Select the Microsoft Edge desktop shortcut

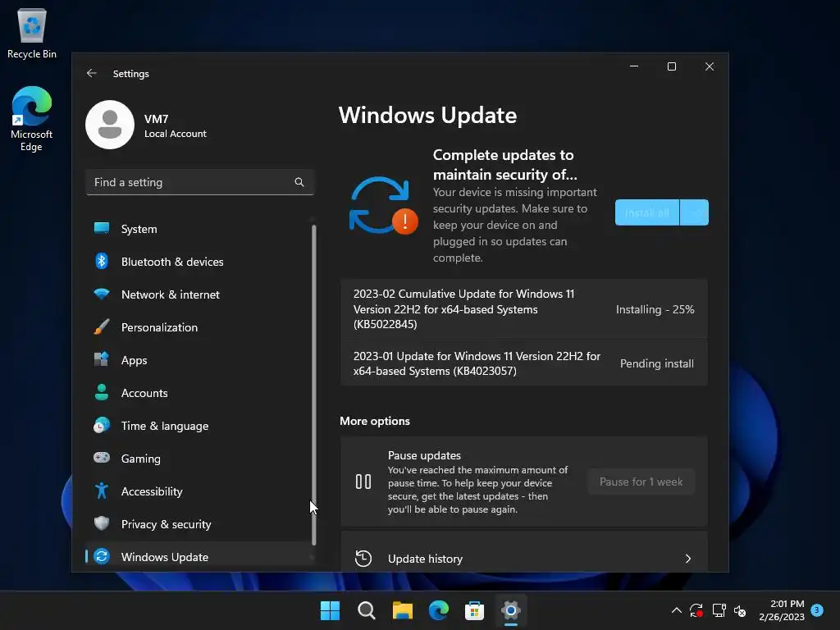tap(32, 119)
